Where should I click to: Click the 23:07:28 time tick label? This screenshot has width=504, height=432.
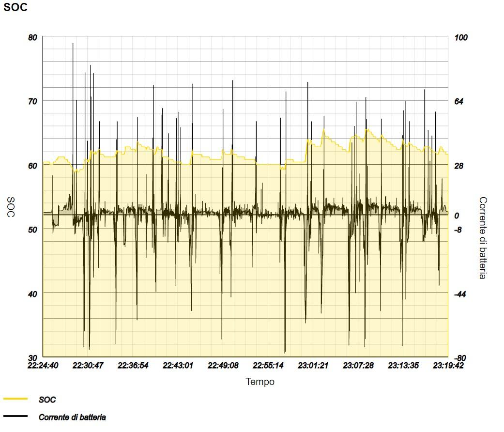click(x=358, y=366)
